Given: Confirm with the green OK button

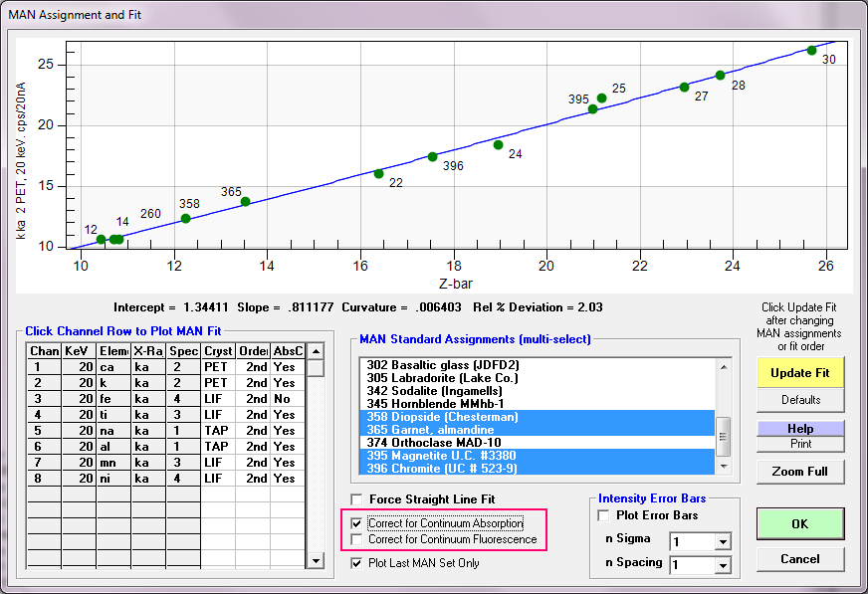Looking at the screenshot, I should pyautogui.click(x=800, y=523).
